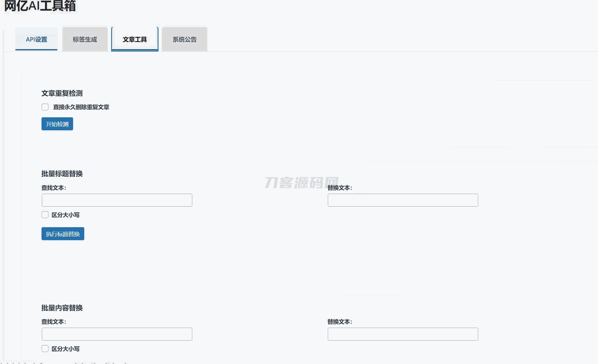This screenshot has width=598, height=364.
Task: Go to the 系统公告 tab
Action: coord(185,39)
